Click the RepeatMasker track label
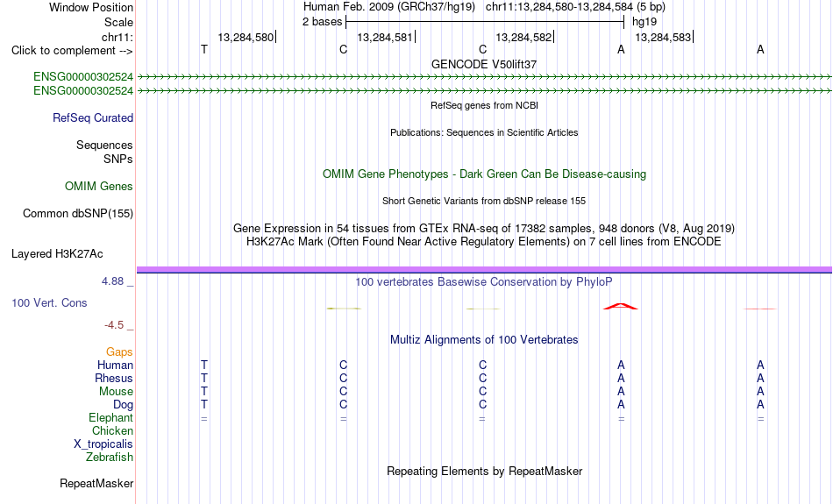 [x=96, y=483]
